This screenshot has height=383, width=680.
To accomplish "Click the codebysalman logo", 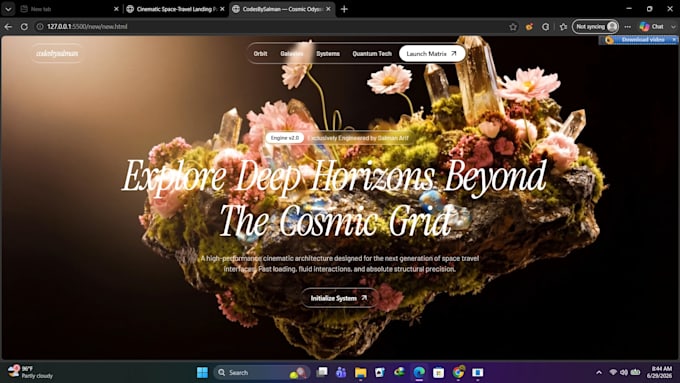I will 57,53.
